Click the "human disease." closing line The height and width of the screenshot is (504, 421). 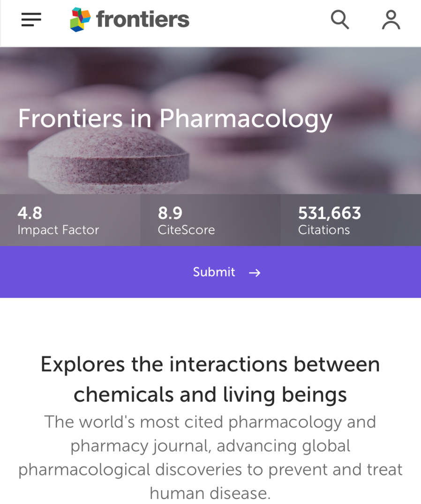click(x=210, y=493)
